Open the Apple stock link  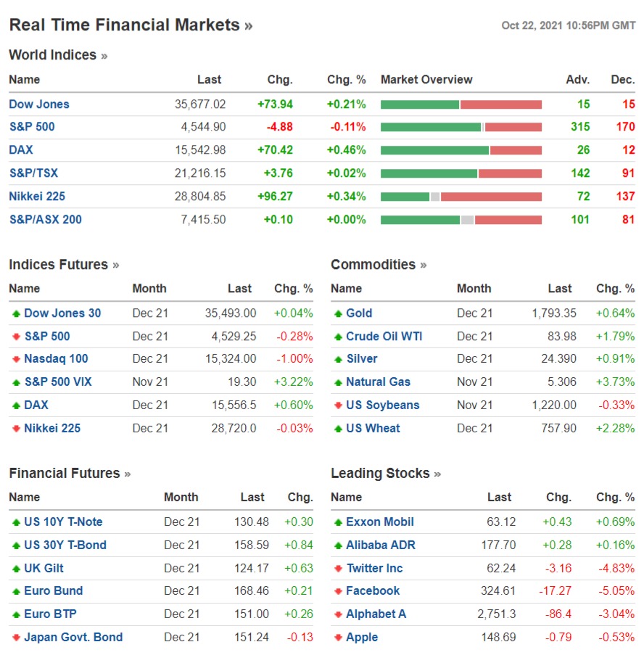[362, 637]
